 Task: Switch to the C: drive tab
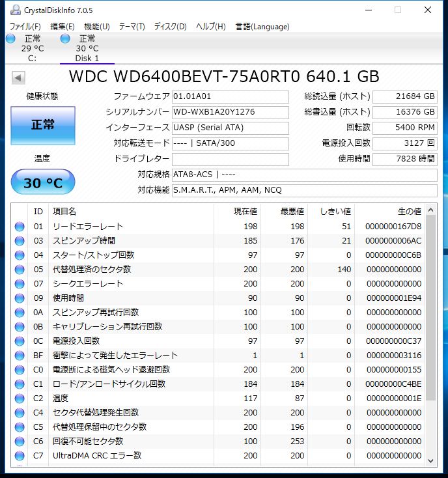[33, 48]
